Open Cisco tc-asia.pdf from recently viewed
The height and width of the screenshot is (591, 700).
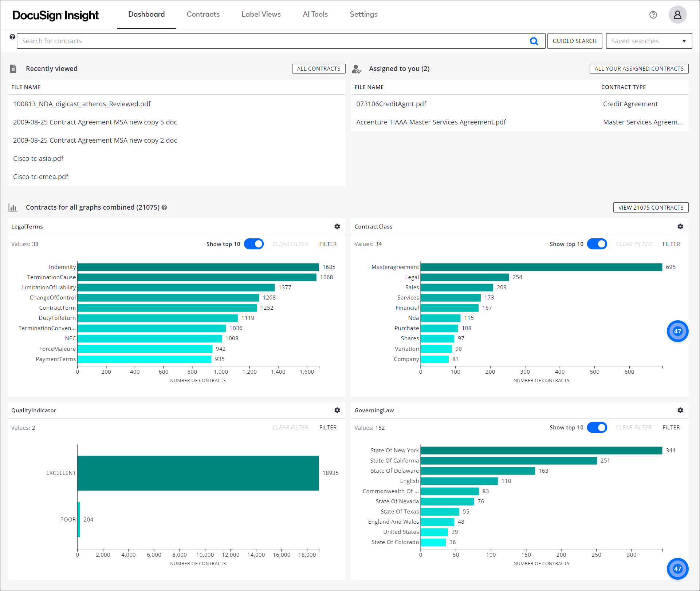pos(38,158)
